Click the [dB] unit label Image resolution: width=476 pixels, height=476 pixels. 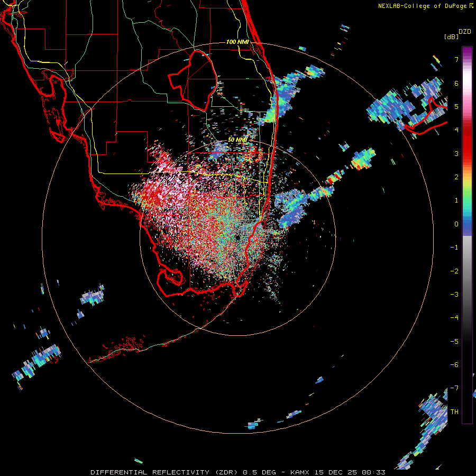click(x=451, y=36)
